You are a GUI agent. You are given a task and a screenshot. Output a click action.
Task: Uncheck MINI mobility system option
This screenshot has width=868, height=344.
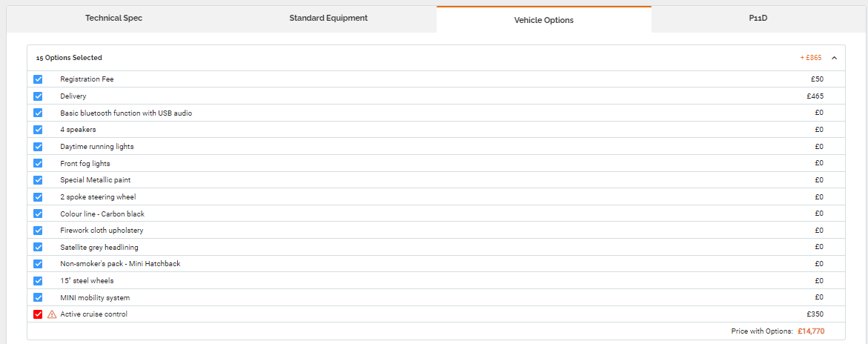click(38, 298)
